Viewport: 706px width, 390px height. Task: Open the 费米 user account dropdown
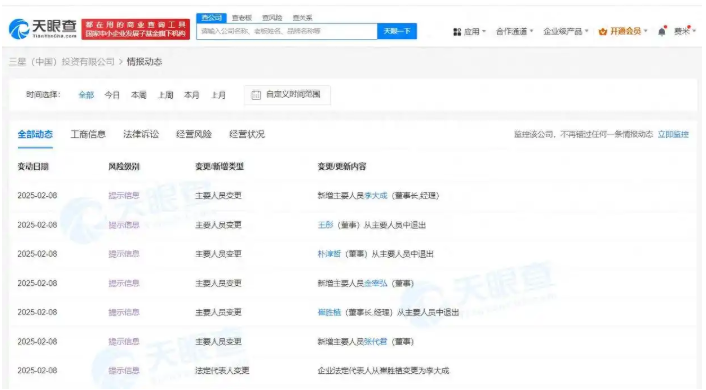684,32
